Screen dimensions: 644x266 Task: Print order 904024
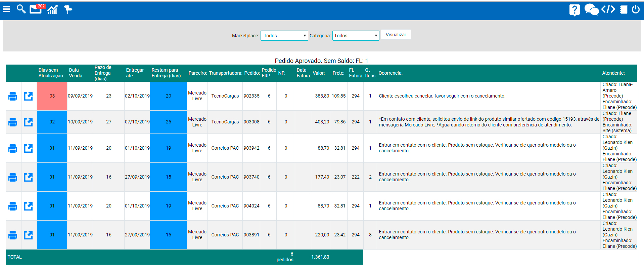coord(13,206)
